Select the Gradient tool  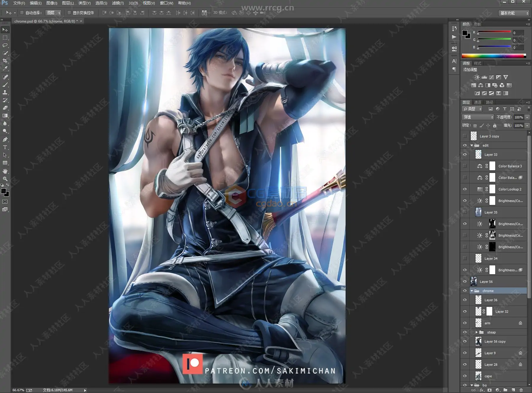coord(5,116)
